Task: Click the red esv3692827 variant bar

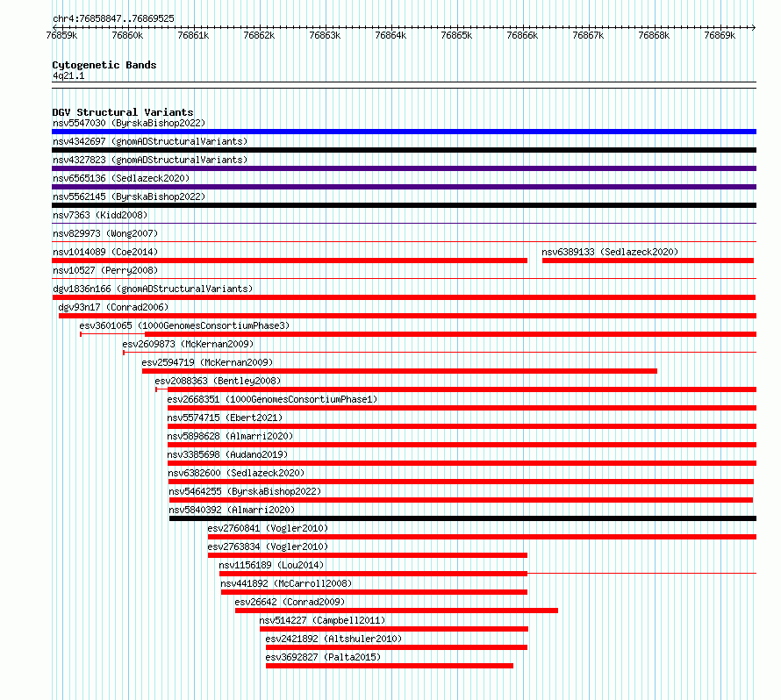Action: click(x=390, y=666)
